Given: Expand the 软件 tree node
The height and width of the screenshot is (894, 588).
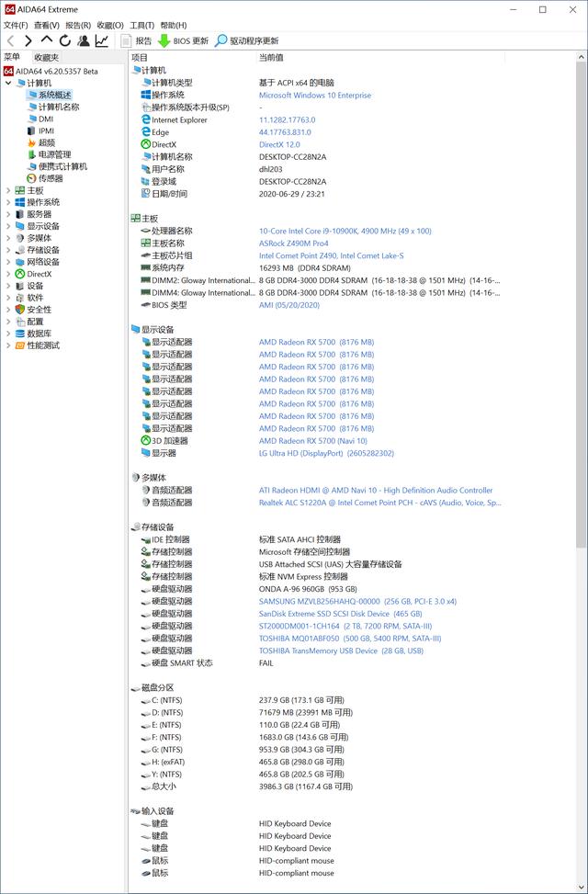Looking at the screenshot, I should coord(8,298).
